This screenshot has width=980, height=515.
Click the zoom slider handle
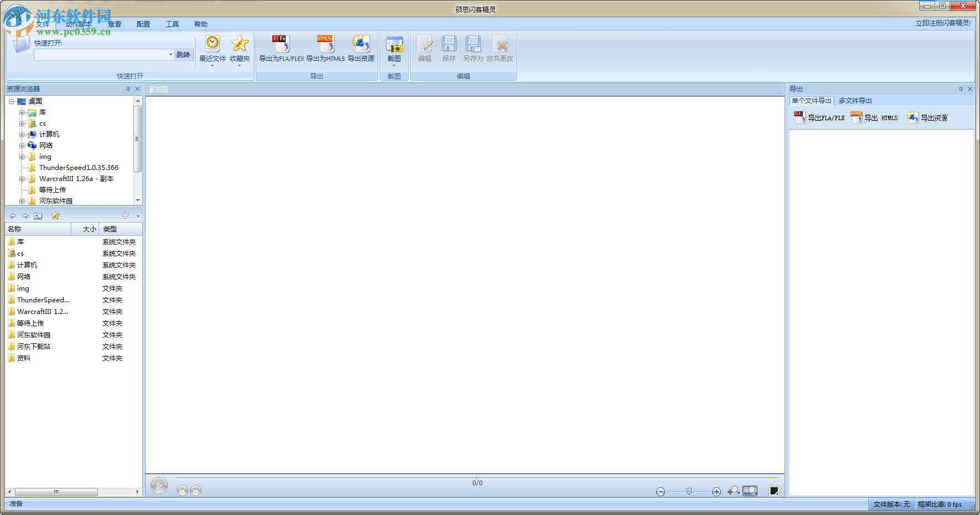[x=689, y=491]
